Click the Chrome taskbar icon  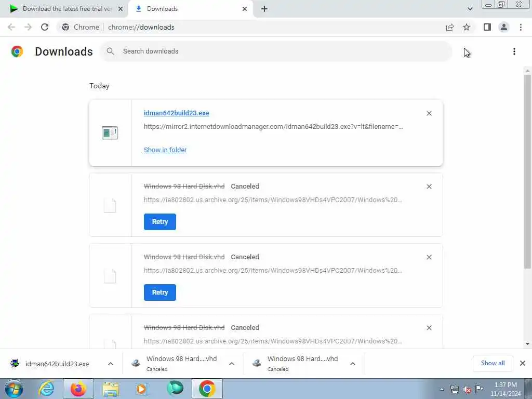pos(207,389)
